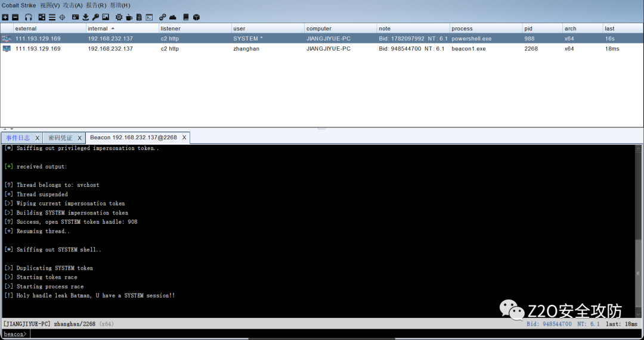Select the zhanghan user cell
This screenshot has height=340, width=644.
267,48
